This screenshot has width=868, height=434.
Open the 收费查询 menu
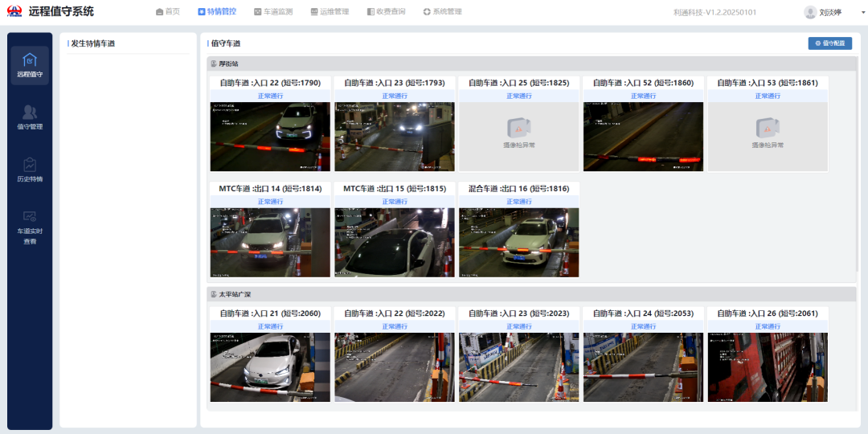(x=386, y=11)
